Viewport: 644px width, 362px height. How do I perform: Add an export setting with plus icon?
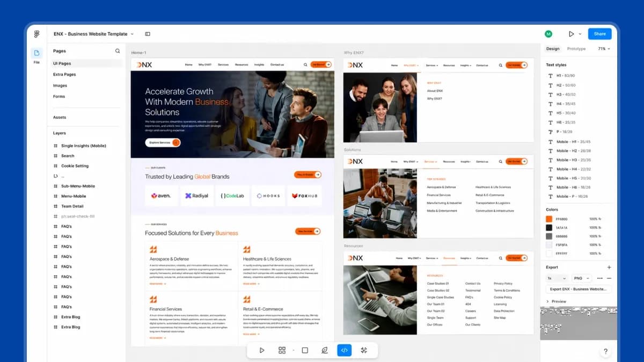coord(609,267)
